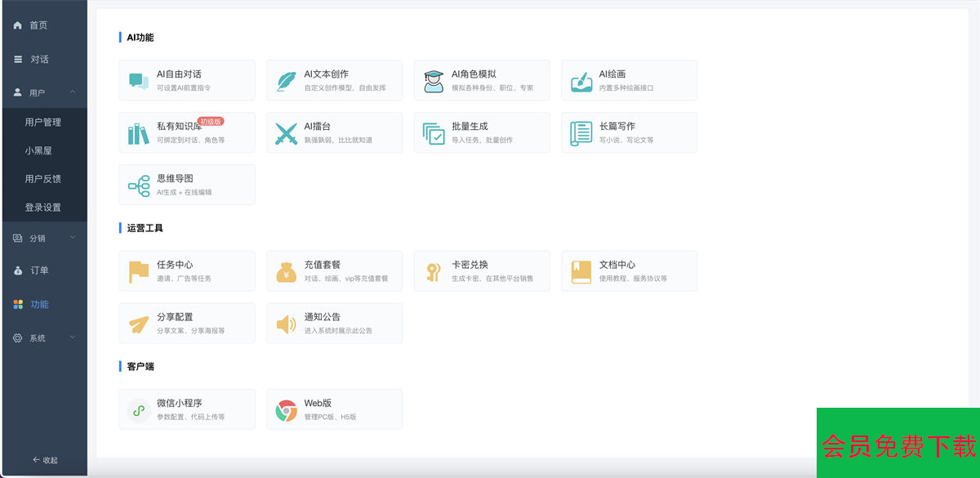Open the AI文本创作 feather icon

[x=286, y=80]
